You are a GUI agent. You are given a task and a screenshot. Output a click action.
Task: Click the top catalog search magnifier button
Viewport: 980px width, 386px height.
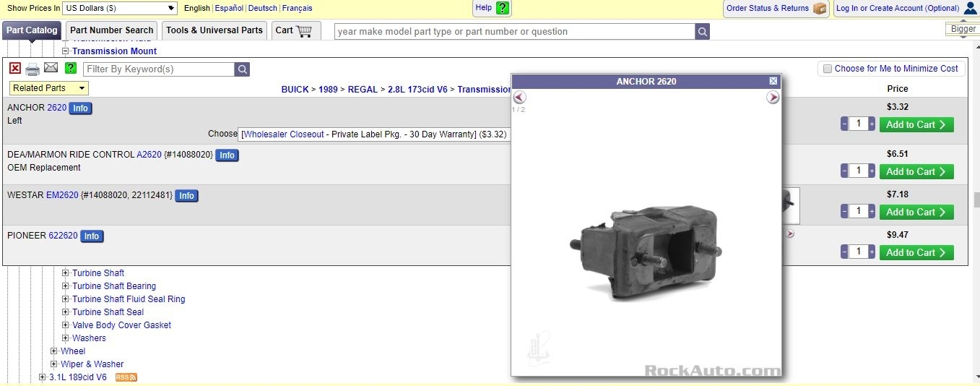point(703,32)
